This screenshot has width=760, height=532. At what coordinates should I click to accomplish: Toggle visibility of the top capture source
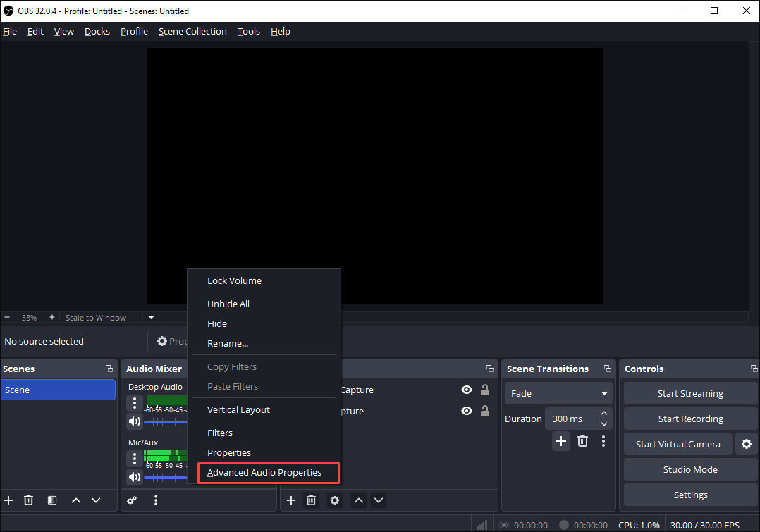coord(466,390)
